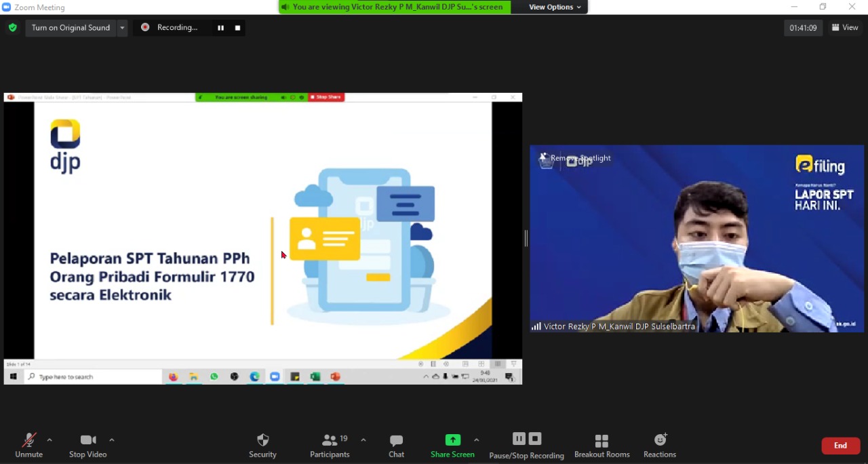Open the Reactions menu

660,440
